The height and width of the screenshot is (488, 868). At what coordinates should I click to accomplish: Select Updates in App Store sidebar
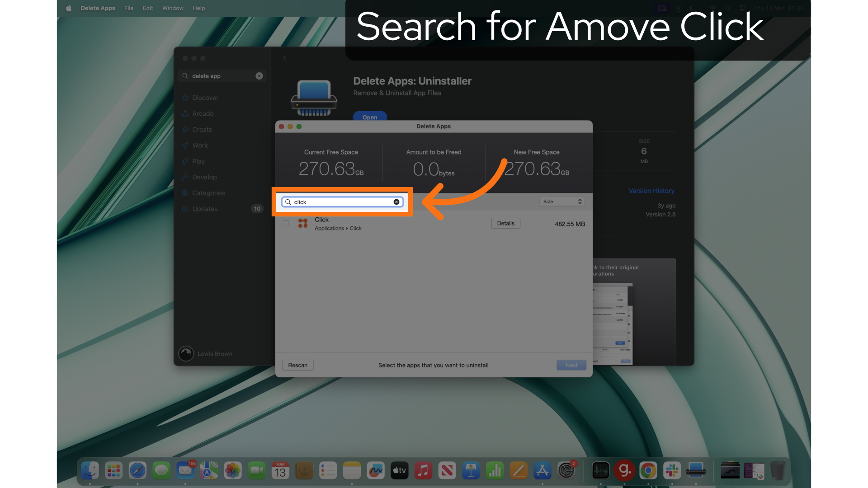click(x=205, y=209)
